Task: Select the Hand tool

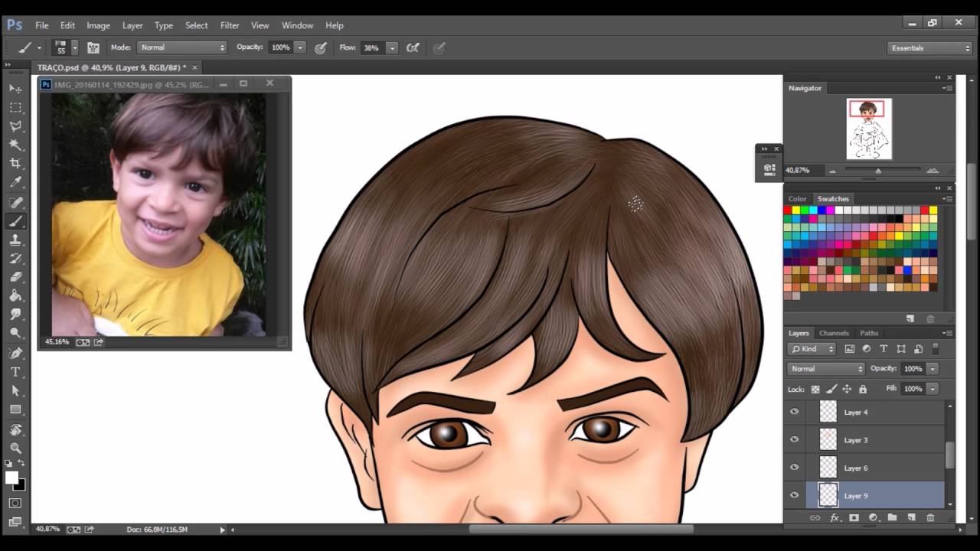Action: click(15, 429)
